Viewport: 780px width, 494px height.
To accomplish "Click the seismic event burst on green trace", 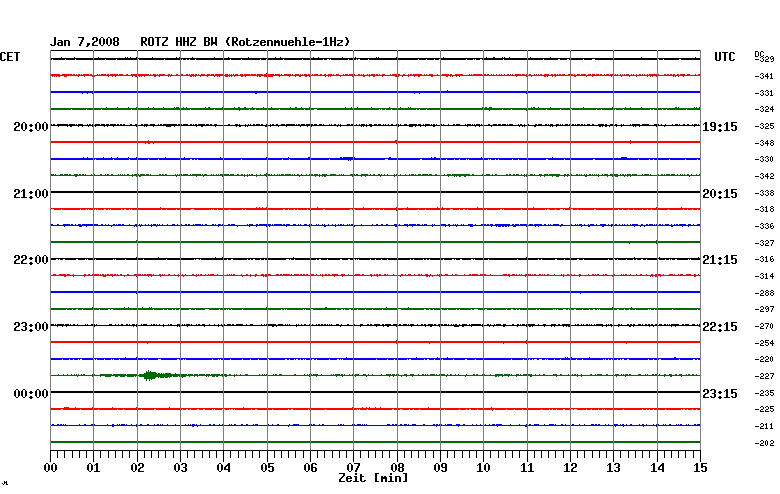I will pos(150,375).
